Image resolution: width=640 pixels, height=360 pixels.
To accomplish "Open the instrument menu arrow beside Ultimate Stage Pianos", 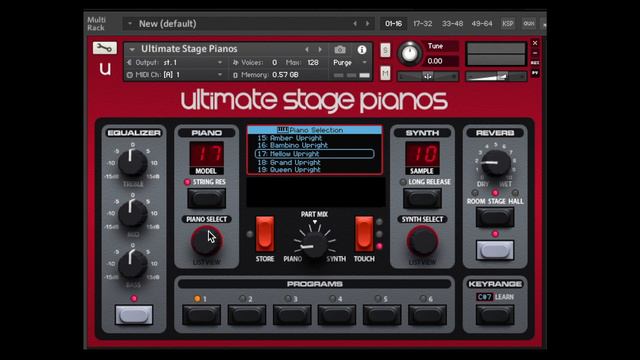I will coord(132,49).
